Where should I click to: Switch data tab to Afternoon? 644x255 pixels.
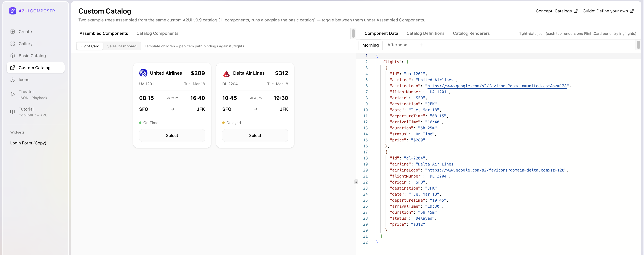(x=397, y=45)
